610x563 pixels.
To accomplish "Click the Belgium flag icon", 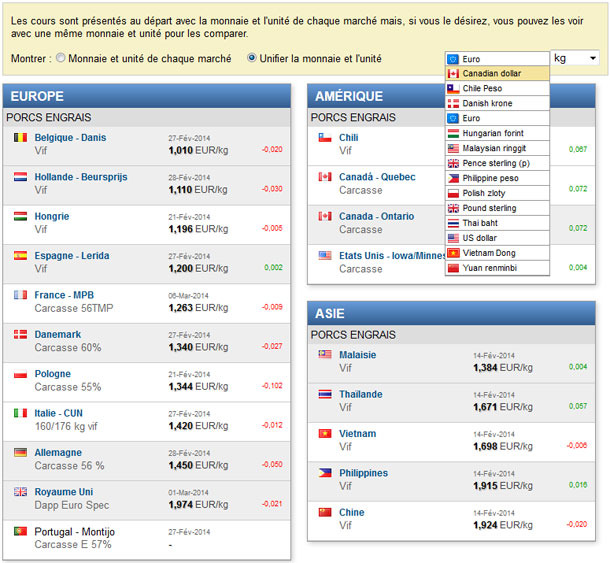I will pyautogui.click(x=20, y=137).
